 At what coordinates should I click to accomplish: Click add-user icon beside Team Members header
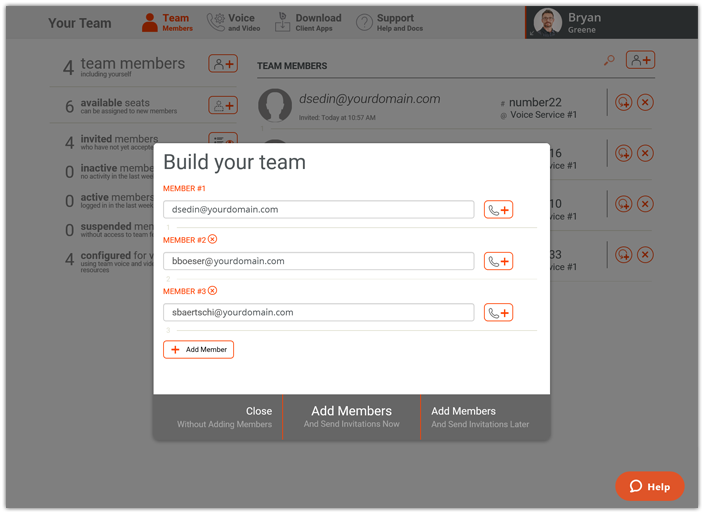pos(640,61)
